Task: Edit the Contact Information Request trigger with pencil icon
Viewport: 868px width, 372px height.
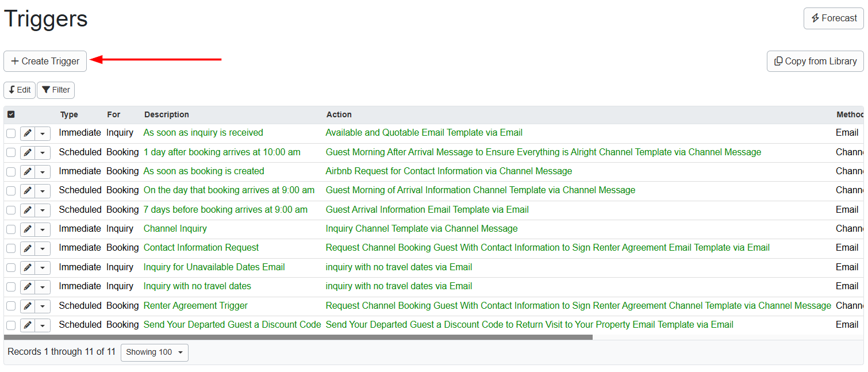Action: click(26, 248)
